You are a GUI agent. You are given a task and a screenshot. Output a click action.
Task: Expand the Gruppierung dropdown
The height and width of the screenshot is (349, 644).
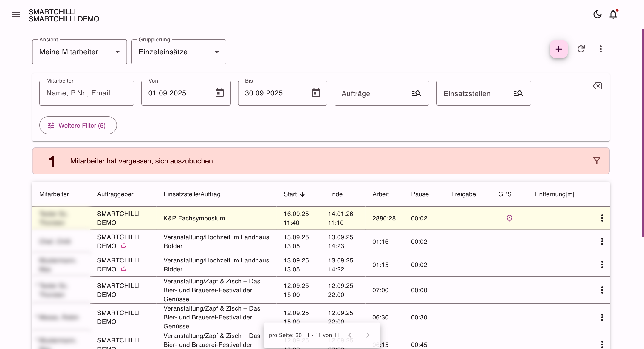tap(179, 52)
